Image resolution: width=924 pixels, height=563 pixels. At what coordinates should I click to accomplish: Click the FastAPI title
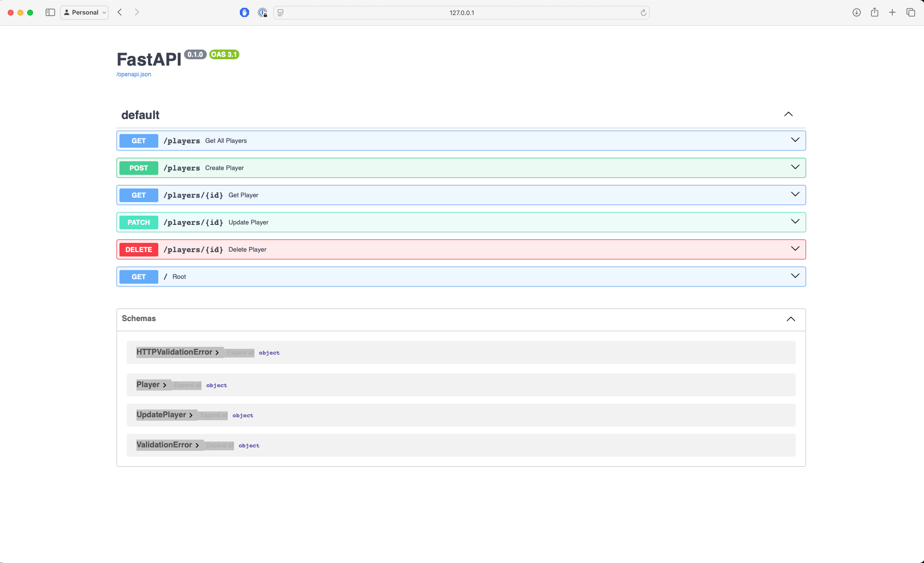149,60
